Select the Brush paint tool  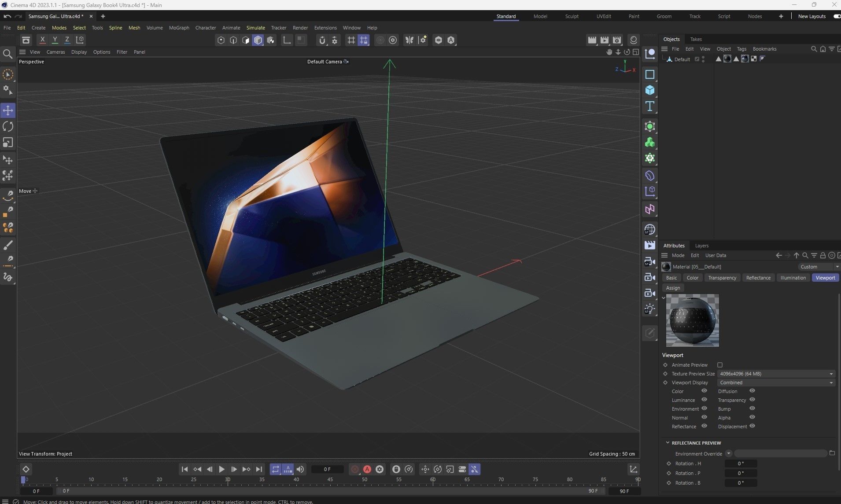[x=8, y=245]
